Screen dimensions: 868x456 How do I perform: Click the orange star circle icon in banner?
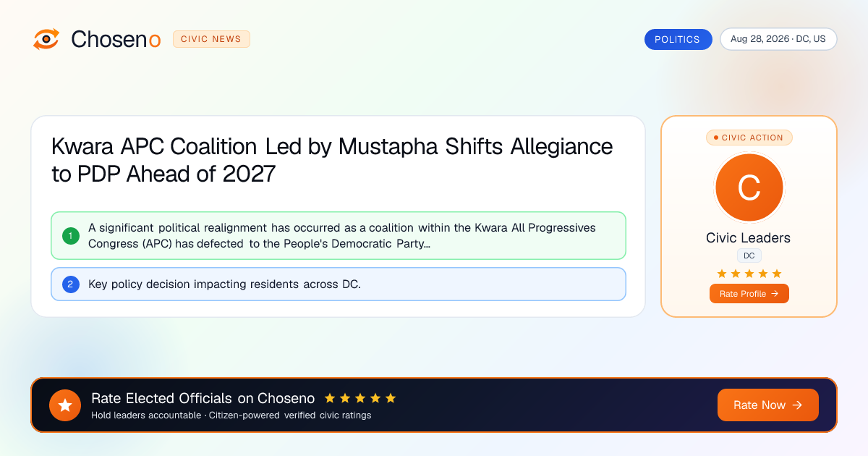(65, 405)
